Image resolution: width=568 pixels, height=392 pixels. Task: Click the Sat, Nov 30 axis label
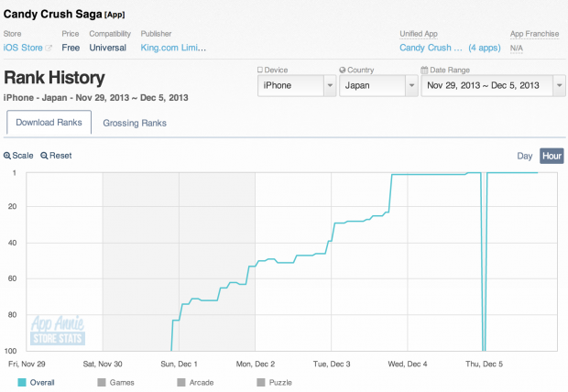pos(103,365)
